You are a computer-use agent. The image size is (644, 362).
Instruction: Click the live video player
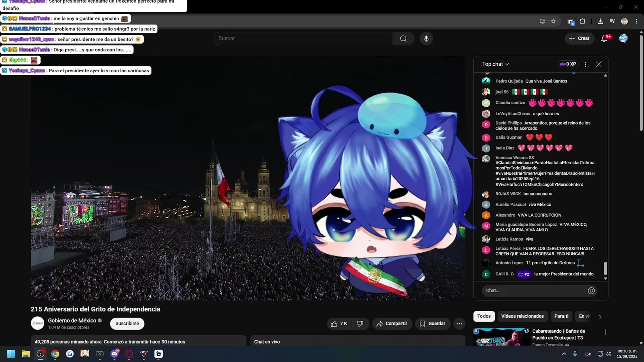coord(248,178)
